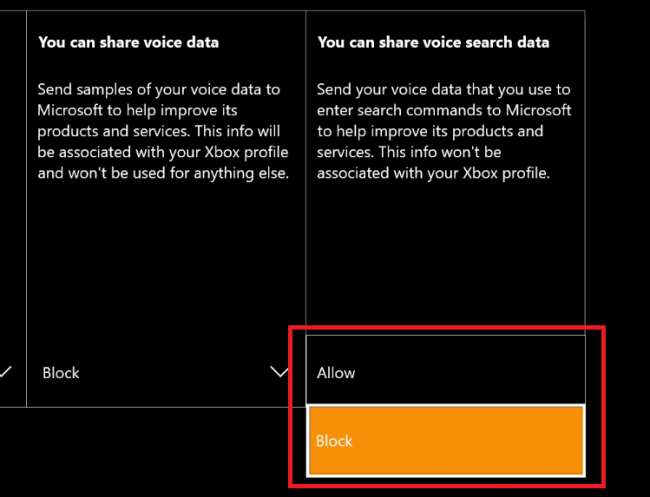Select Allow for voice search data
The image size is (650, 497).
coord(445,372)
